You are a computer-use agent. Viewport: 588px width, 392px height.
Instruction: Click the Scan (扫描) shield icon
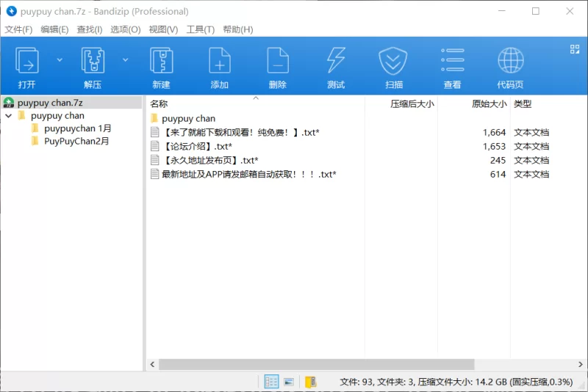(393, 61)
